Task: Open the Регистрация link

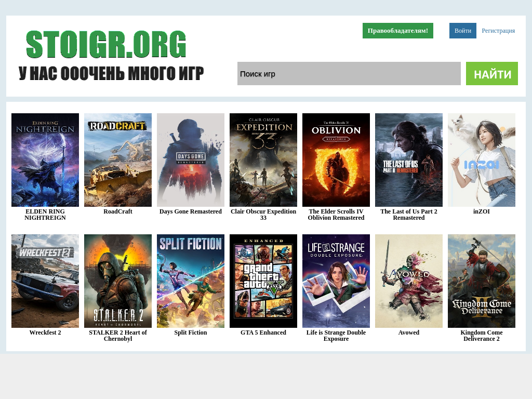Action: pos(498,31)
